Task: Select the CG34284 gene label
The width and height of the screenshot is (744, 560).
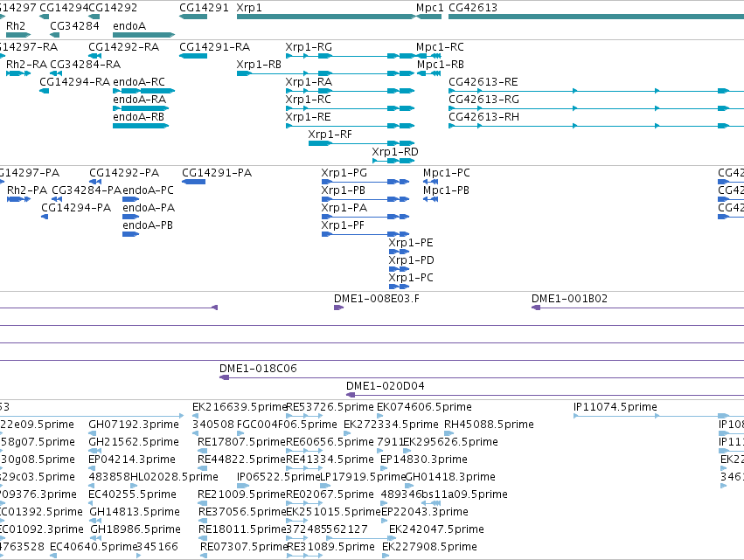Action: (74, 25)
